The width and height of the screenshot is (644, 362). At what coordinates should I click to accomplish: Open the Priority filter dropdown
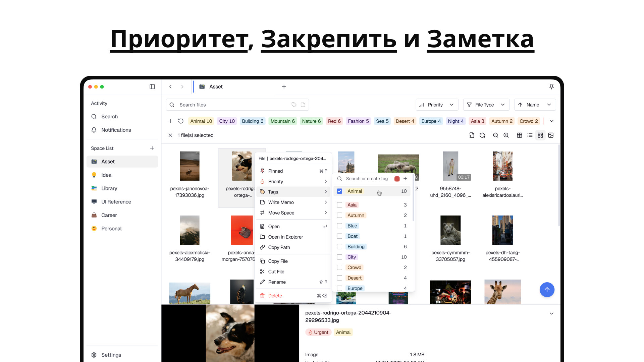(437, 105)
